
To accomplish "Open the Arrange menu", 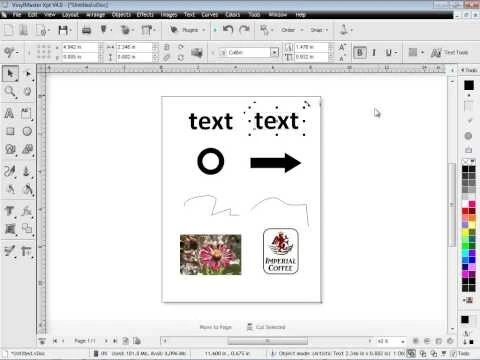I will 95,15.
